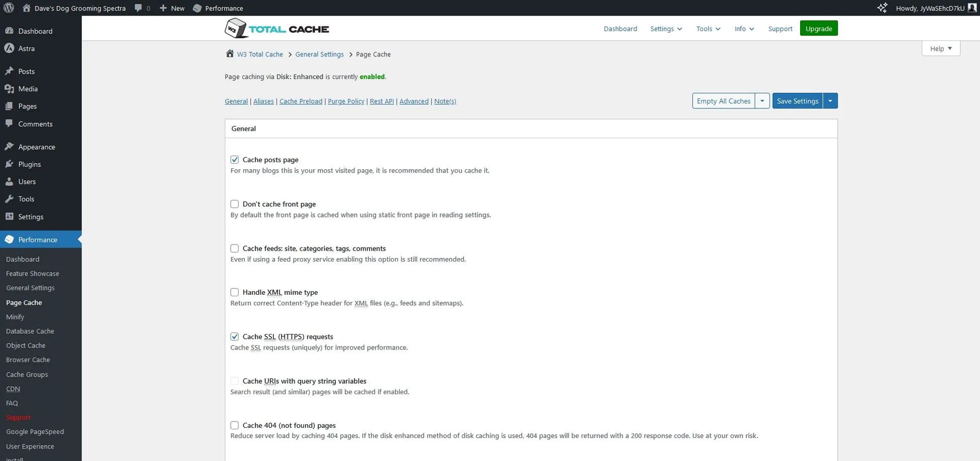The height and width of the screenshot is (461, 980).
Task: Click the Comments icon in sidebar
Action: click(x=9, y=124)
